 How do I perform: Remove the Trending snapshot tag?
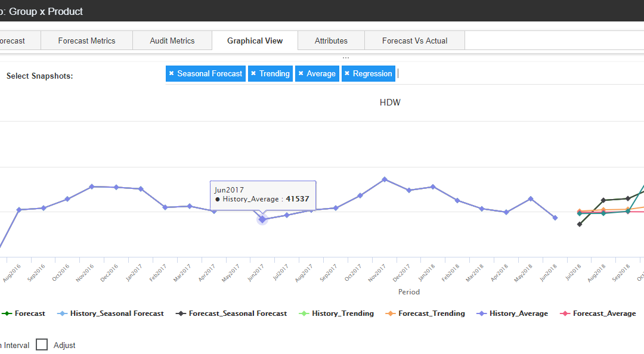(253, 74)
